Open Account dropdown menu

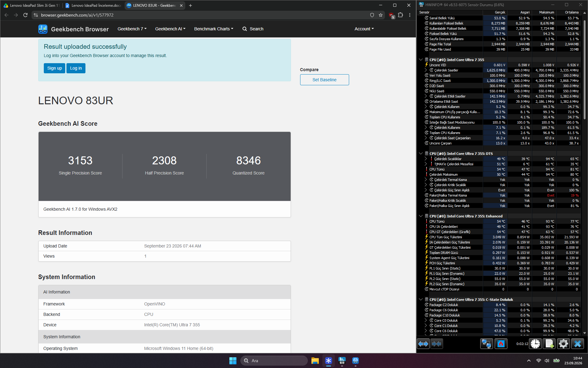pos(364,29)
